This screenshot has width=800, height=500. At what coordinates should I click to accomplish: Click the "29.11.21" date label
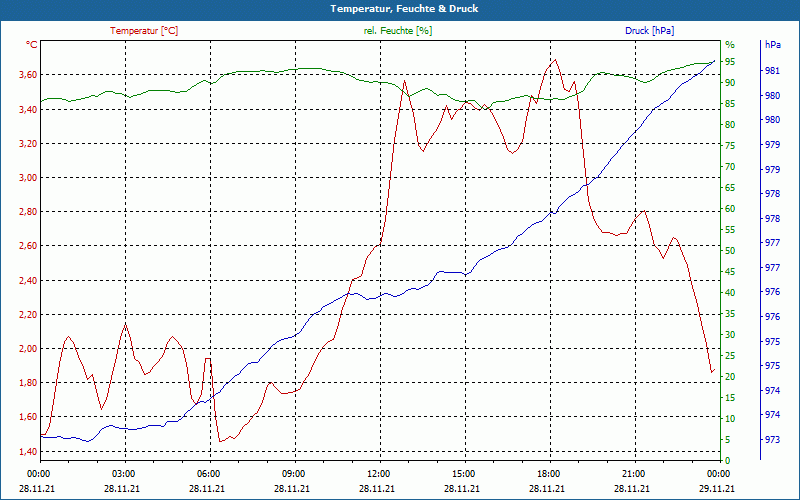(x=717, y=488)
